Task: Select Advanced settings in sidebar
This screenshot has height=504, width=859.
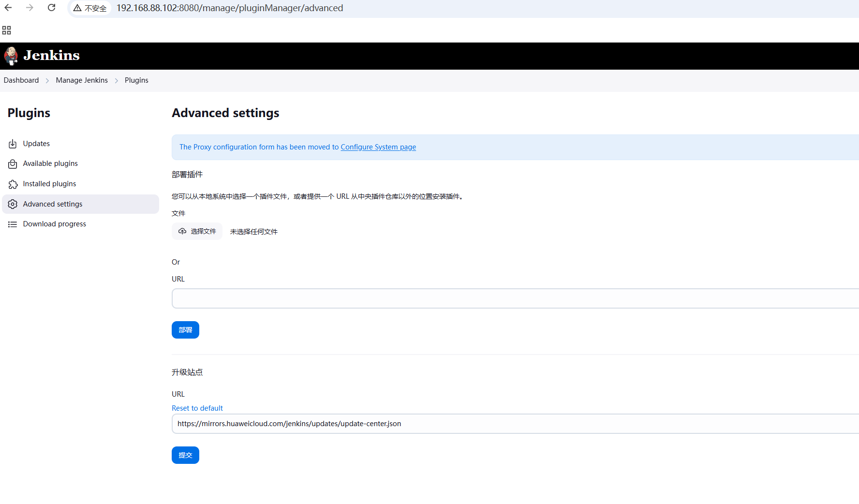Action: (x=81, y=204)
